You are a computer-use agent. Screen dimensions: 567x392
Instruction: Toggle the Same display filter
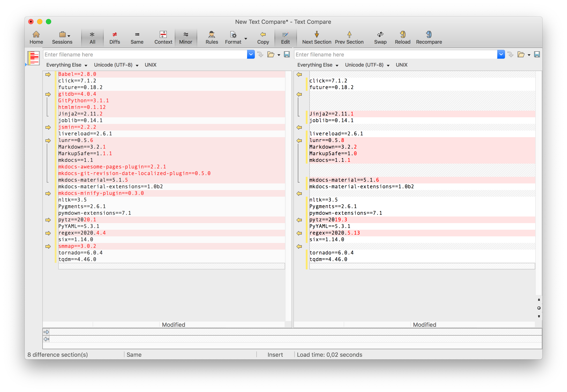point(137,37)
